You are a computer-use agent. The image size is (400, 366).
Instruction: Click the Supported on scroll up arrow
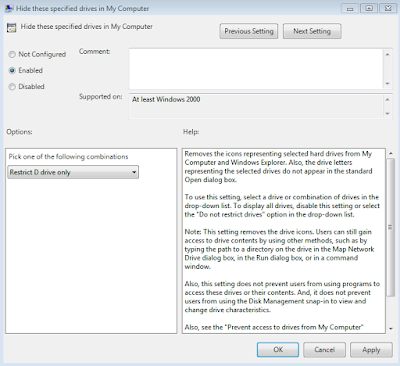pos(387,100)
